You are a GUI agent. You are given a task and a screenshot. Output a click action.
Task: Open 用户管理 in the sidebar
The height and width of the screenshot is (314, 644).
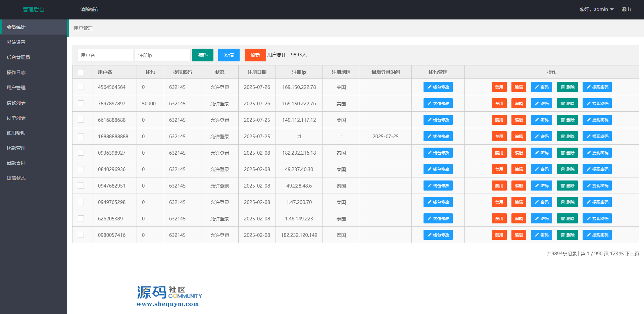tap(16, 88)
